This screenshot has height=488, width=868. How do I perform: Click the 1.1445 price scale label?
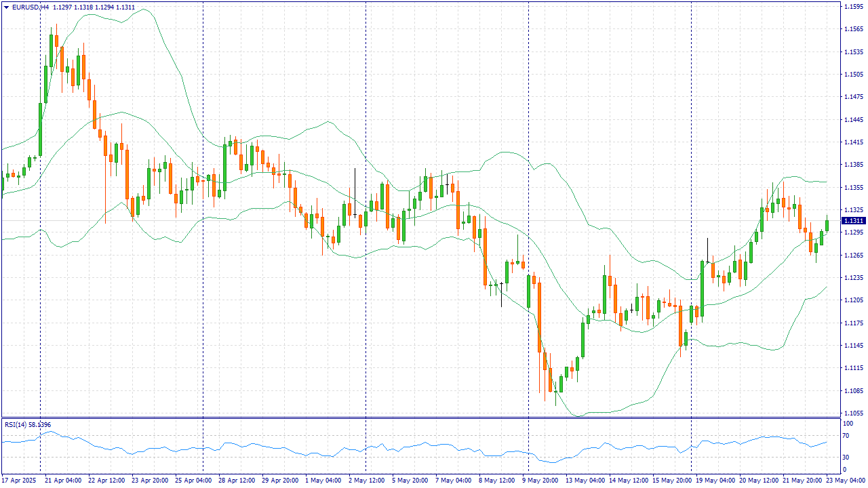tap(853, 120)
